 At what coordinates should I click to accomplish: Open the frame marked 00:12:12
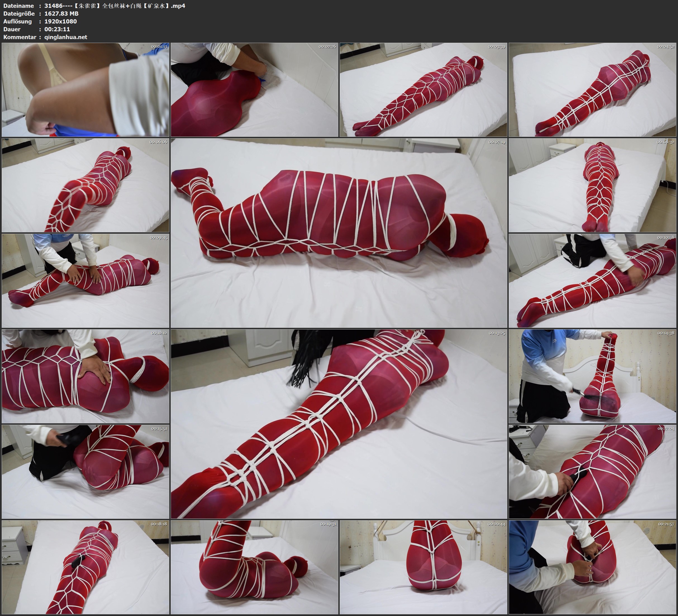[85, 376]
